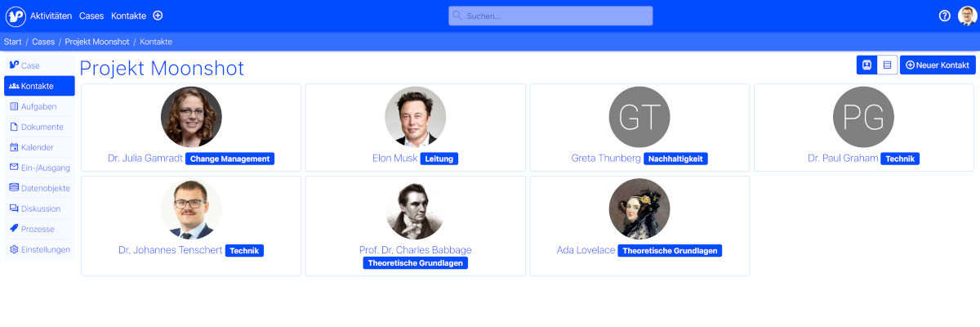The height and width of the screenshot is (327, 980).
Task: Select Case in the sidebar
Action: (39, 65)
